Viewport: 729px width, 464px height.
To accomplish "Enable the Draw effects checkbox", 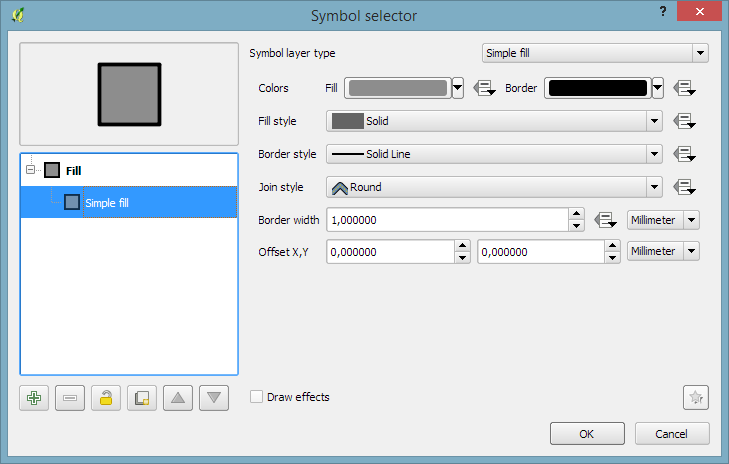I will (x=257, y=397).
